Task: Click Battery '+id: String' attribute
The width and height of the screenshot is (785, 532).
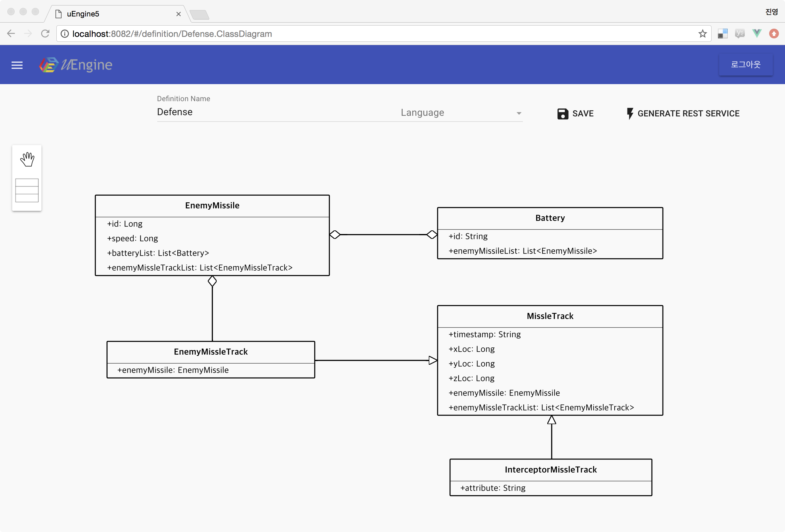Action: [x=468, y=236]
